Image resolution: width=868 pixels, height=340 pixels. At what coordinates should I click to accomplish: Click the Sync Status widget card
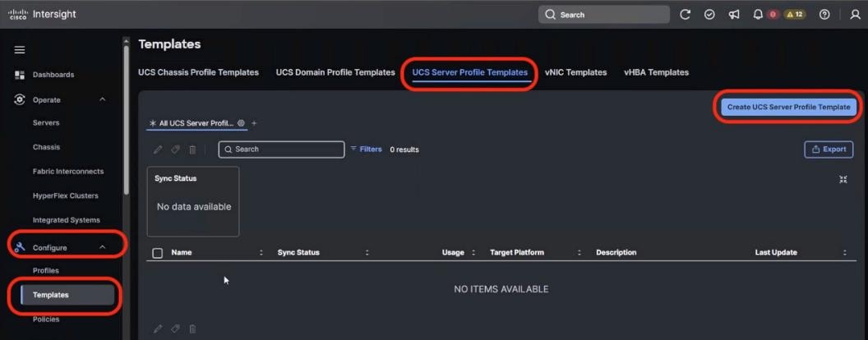tap(193, 202)
